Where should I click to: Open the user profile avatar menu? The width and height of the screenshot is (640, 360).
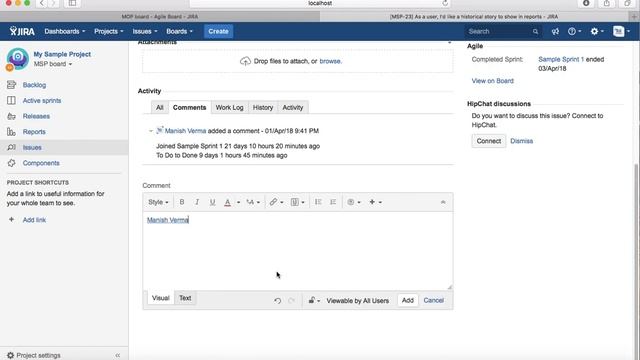pyautogui.click(x=621, y=31)
